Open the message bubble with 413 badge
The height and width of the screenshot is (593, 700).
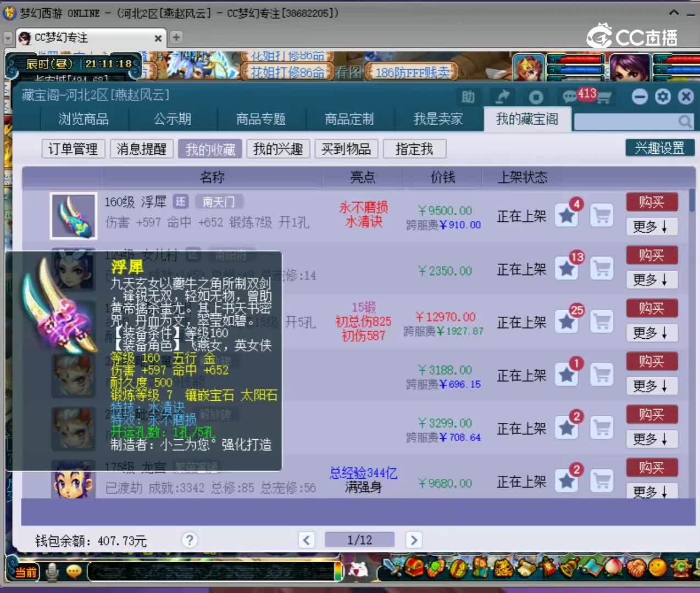(x=569, y=97)
